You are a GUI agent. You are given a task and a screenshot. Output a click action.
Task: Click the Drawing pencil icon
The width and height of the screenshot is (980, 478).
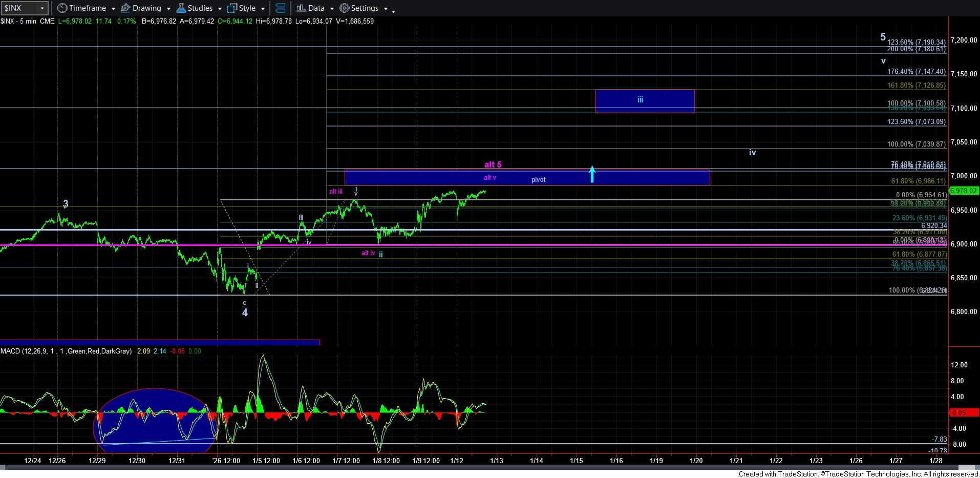(x=125, y=8)
